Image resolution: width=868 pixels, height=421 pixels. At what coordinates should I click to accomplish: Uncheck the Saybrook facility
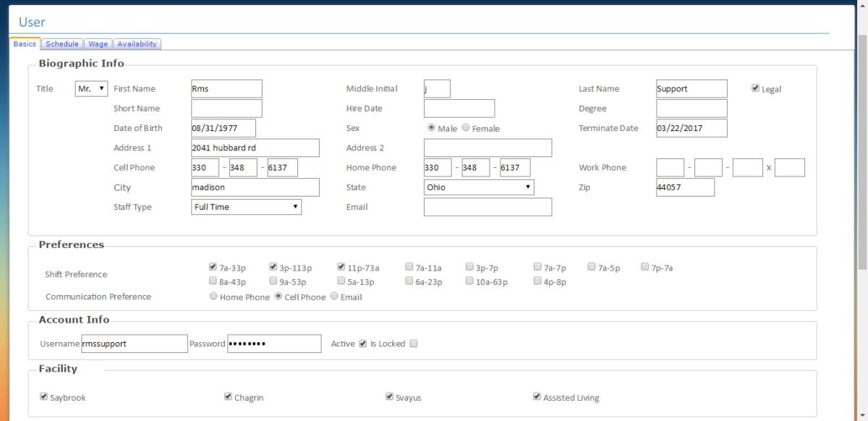[x=43, y=396]
